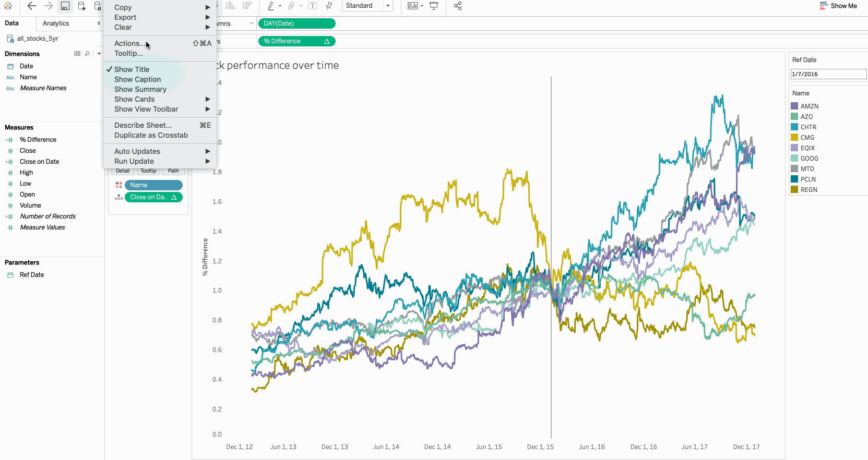Open the Standard fit dropdown
This screenshot has width=868, height=460.
pos(368,6)
